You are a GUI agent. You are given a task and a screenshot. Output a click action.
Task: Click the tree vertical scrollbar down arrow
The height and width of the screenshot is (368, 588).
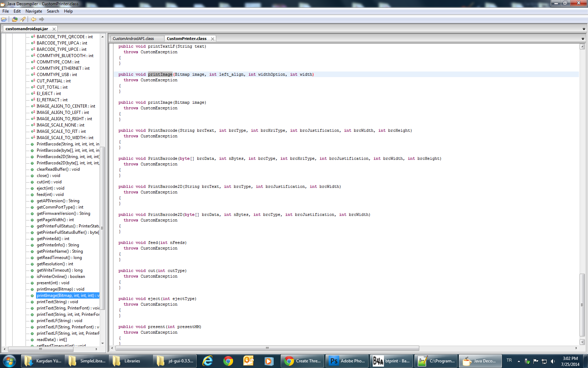click(103, 343)
